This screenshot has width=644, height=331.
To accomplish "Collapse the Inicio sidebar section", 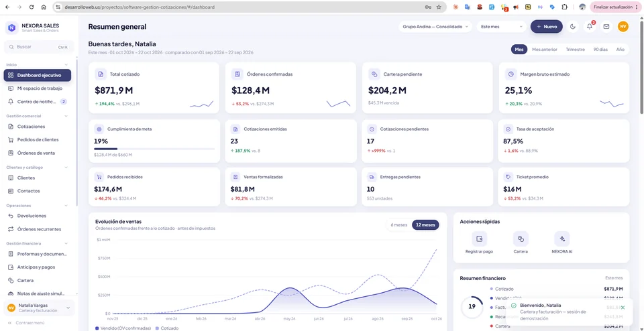I will [x=66, y=65].
